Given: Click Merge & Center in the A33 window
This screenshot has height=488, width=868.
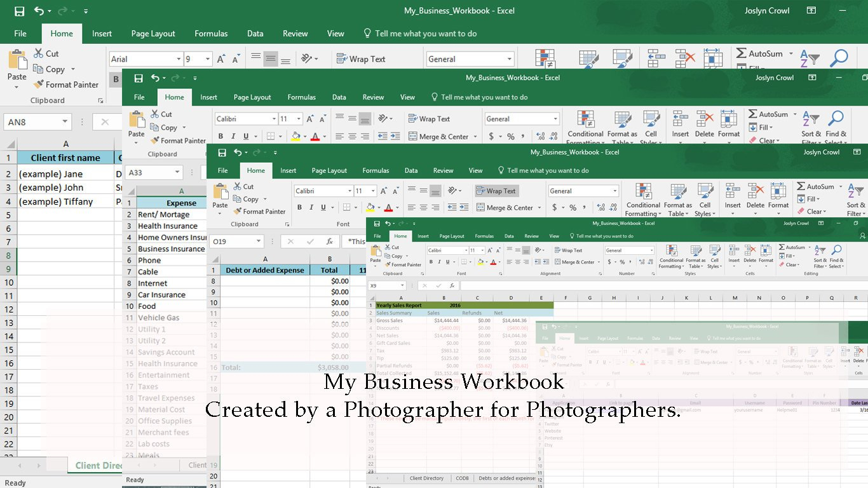Looking at the screenshot, I should 439,136.
